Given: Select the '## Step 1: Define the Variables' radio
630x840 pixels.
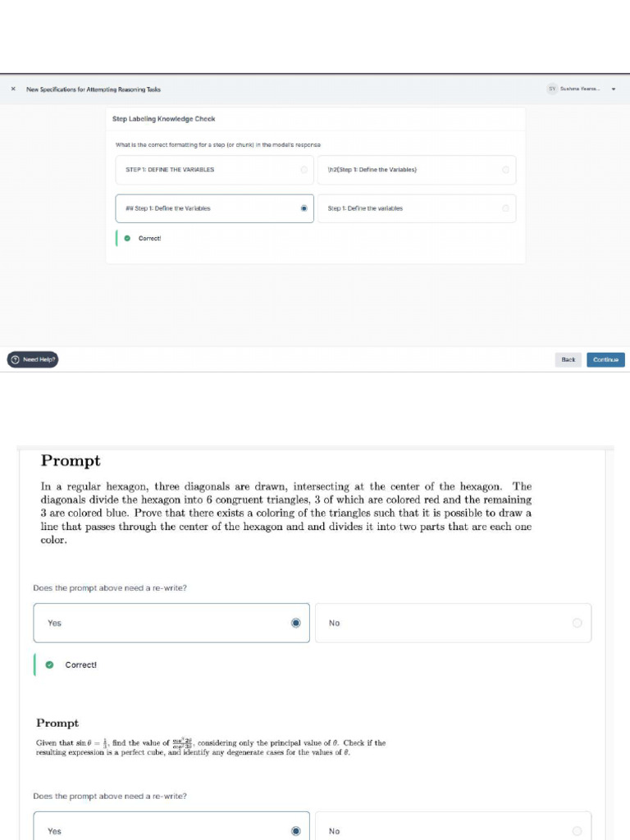Looking at the screenshot, I should (304, 208).
